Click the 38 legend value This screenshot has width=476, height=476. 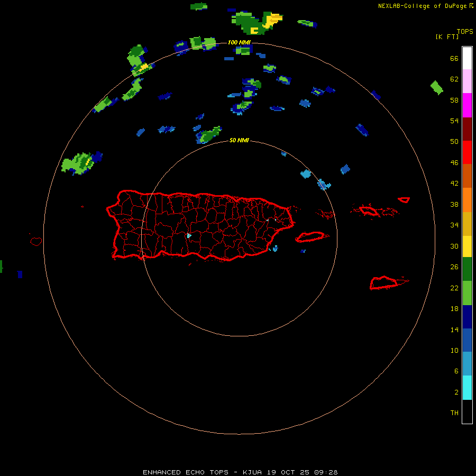pos(454,204)
